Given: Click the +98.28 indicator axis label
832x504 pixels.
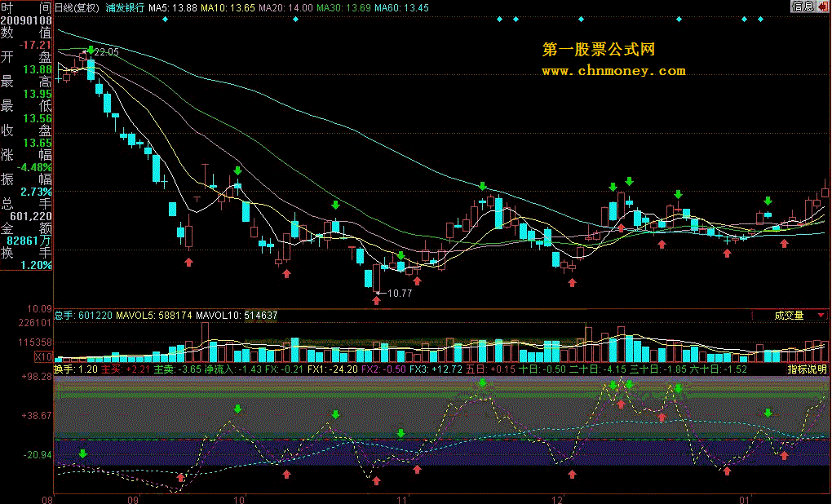Looking at the screenshot, I should point(37,376).
